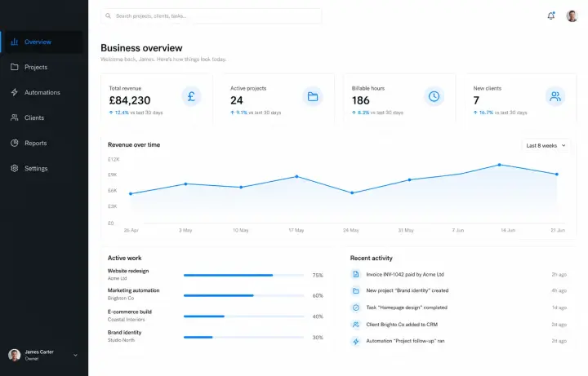This screenshot has height=376, width=588.
Task: Click the Brand identity progress bar
Action: [243, 337]
